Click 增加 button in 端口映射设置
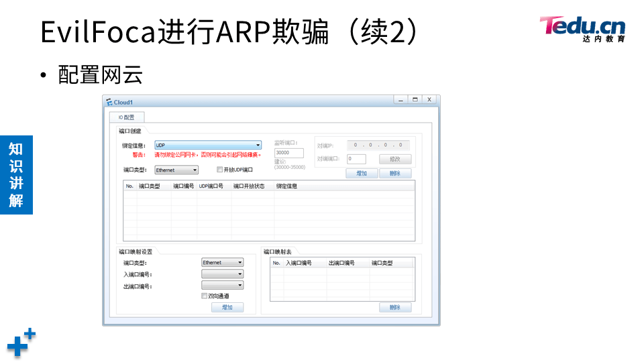The height and width of the screenshot is (362, 644). [x=227, y=308]
